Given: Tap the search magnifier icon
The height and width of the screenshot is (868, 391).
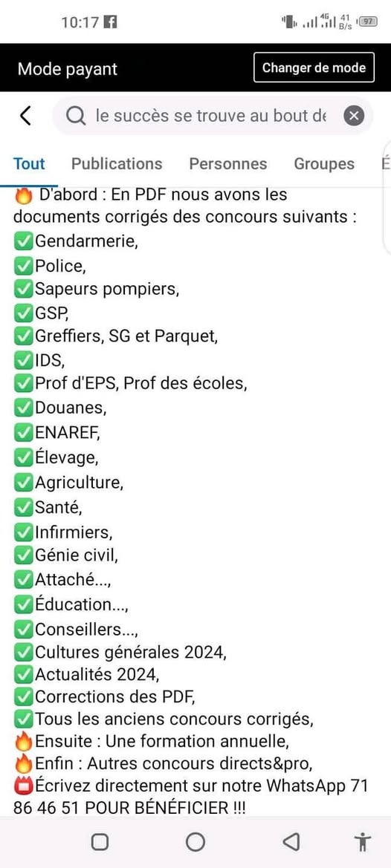Looking at the screenshot, I should coord(76,117).
